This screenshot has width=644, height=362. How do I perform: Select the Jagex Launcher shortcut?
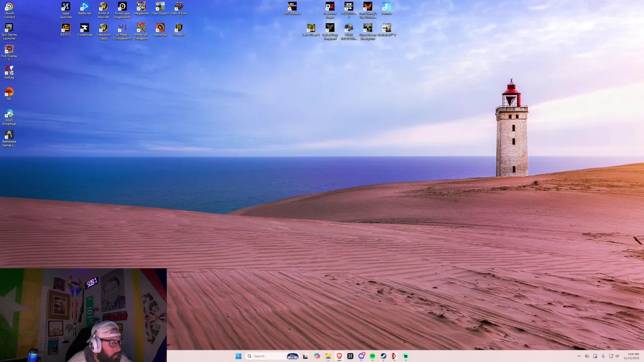point(66,10)
